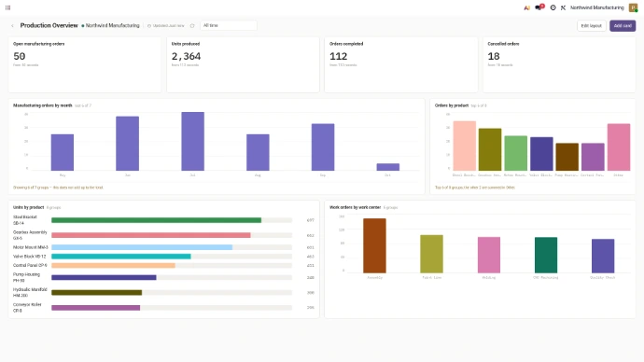Click the small Oct bar in Manufacturing orders by month

tap(388, 167)
